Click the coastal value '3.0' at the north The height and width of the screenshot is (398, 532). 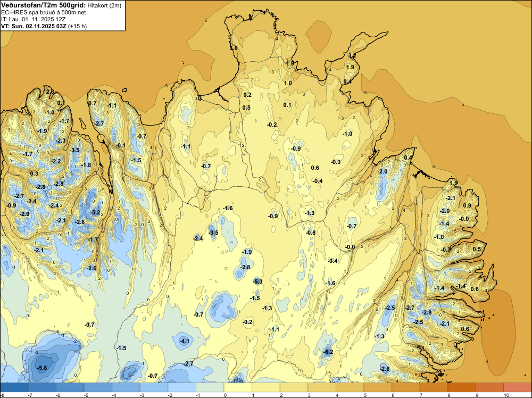coord(234,48)
